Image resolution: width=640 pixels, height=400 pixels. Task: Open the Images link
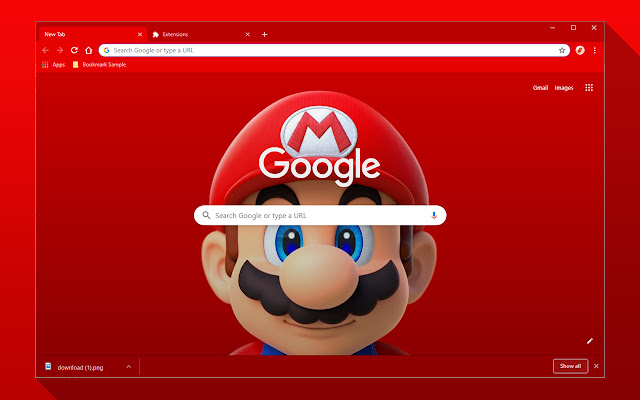point(564,88)
